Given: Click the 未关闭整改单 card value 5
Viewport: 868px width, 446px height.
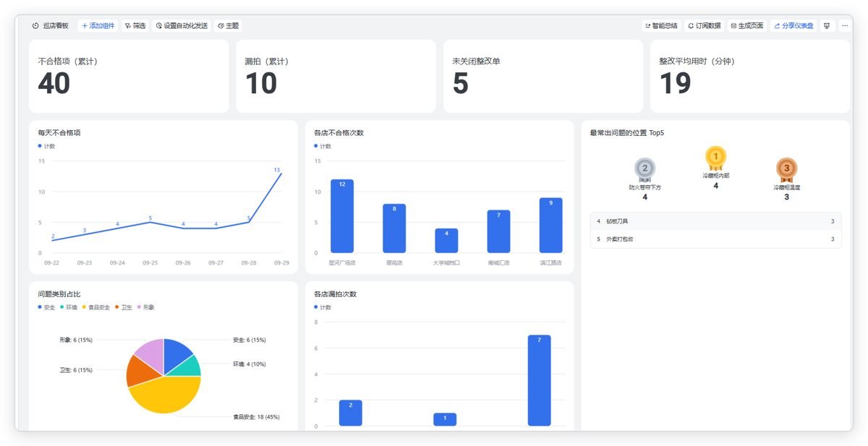Looking at the screenshot, I should (461, 84).
